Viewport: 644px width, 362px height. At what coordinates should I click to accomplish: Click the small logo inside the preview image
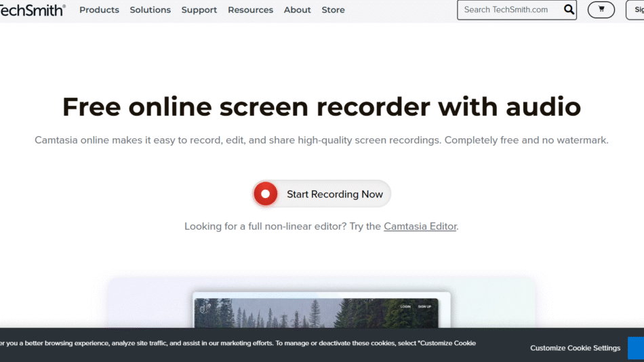click(205, 308)
